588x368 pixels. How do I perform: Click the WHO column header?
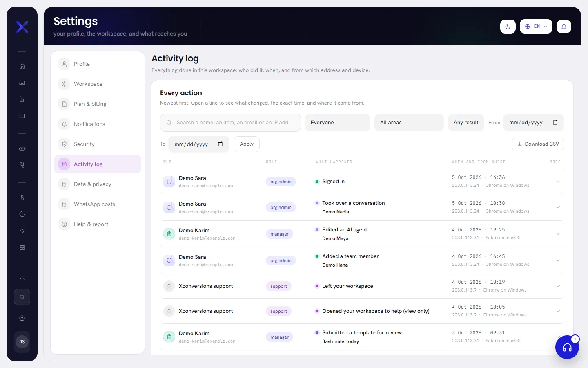tap(167, 162)
